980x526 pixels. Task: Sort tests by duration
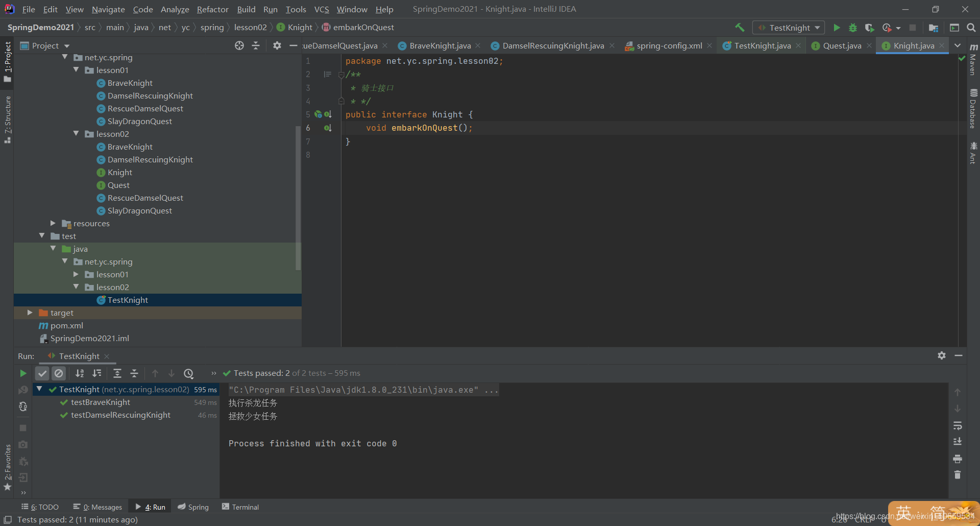[x=97, y=373]
